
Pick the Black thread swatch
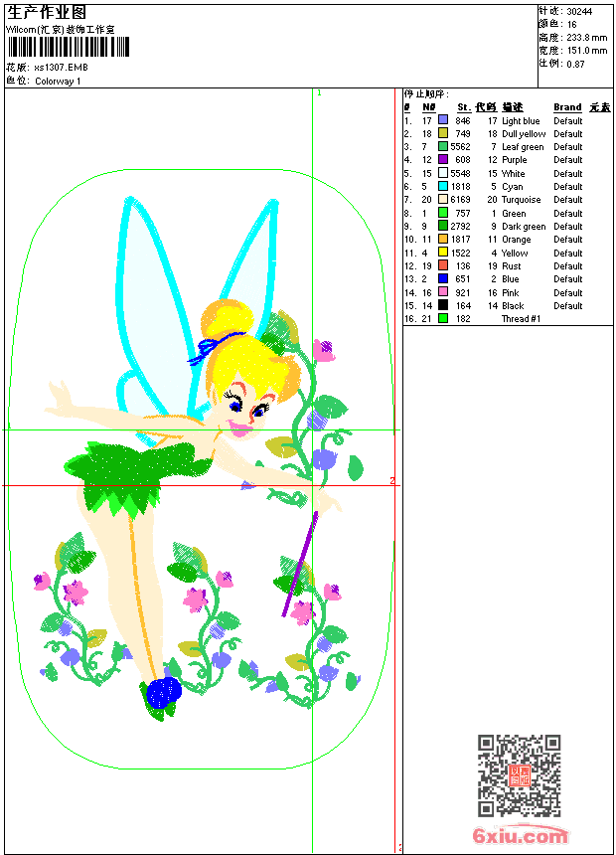click(x=443, y=305)
